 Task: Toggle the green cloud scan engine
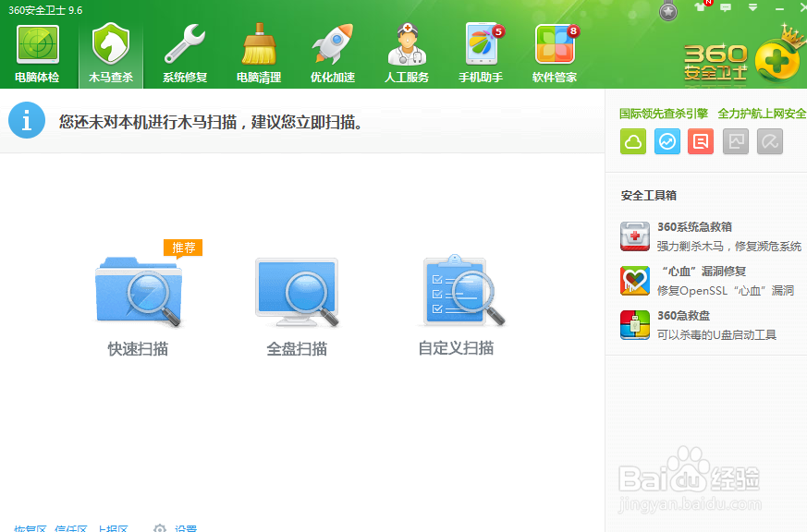(633, 141)
